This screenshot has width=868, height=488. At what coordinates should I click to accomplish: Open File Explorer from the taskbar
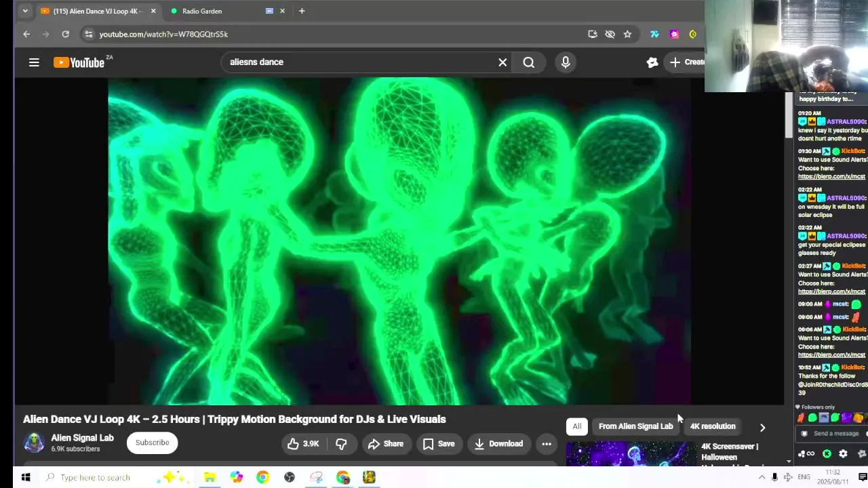(x=210, y=478)
